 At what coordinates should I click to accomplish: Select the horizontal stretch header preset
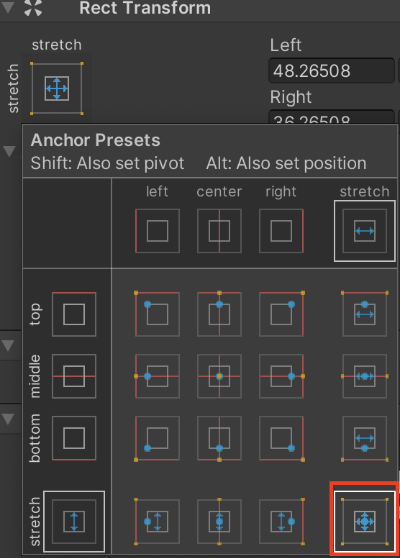pyautogui.click(x=364, y=231)
